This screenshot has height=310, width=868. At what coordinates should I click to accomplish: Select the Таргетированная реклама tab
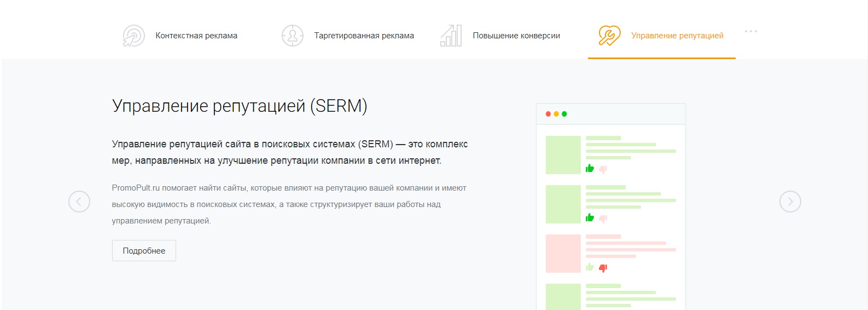coord(364,36)
